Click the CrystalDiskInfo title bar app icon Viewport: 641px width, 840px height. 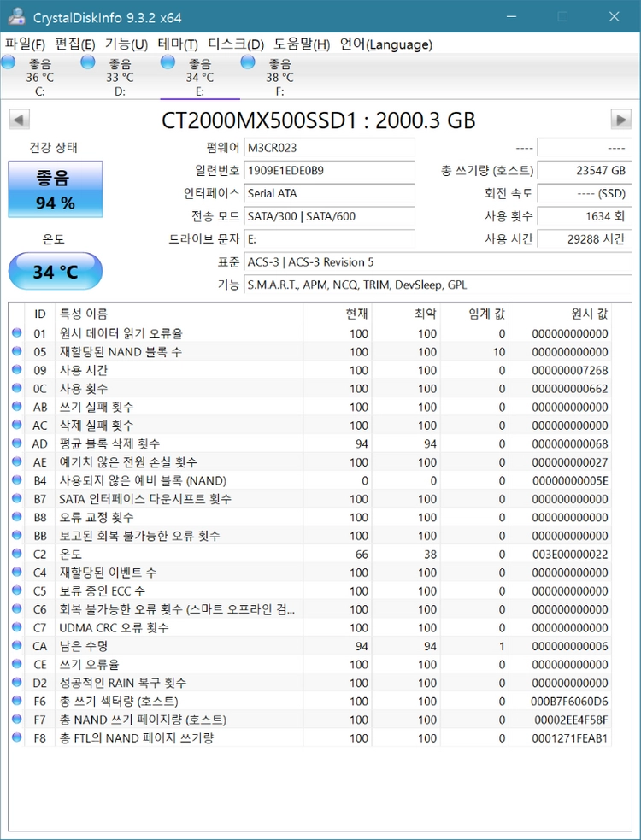tap(16, 16)
